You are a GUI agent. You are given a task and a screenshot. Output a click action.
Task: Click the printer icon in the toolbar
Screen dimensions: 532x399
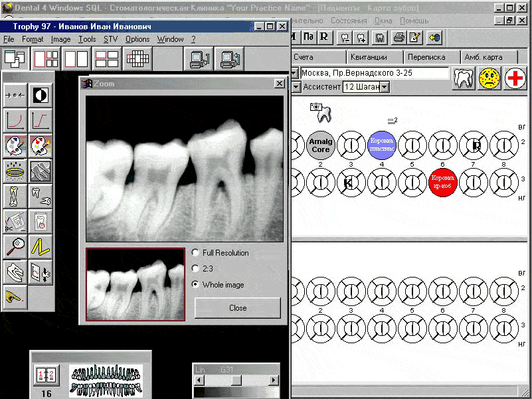point(399,37)
